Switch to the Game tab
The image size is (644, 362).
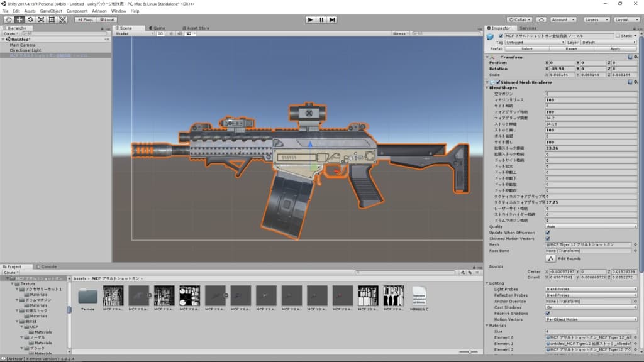click(158, 28)
